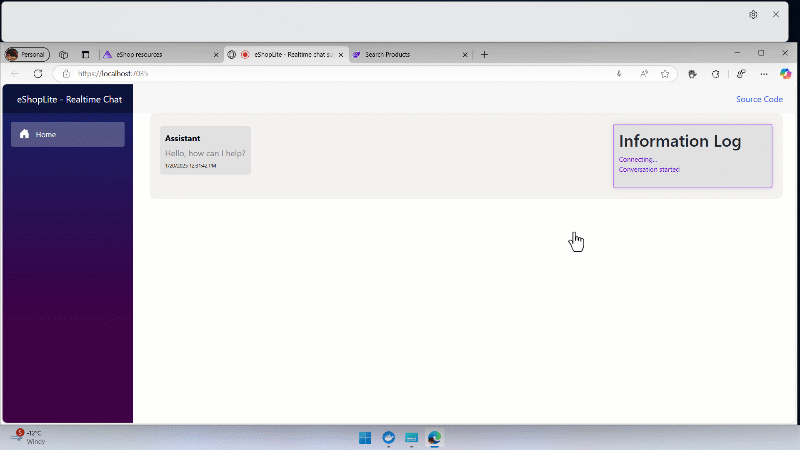Switch to the Search Products tab
This screenshot has width=800, height=450.
tap(410, 54)
